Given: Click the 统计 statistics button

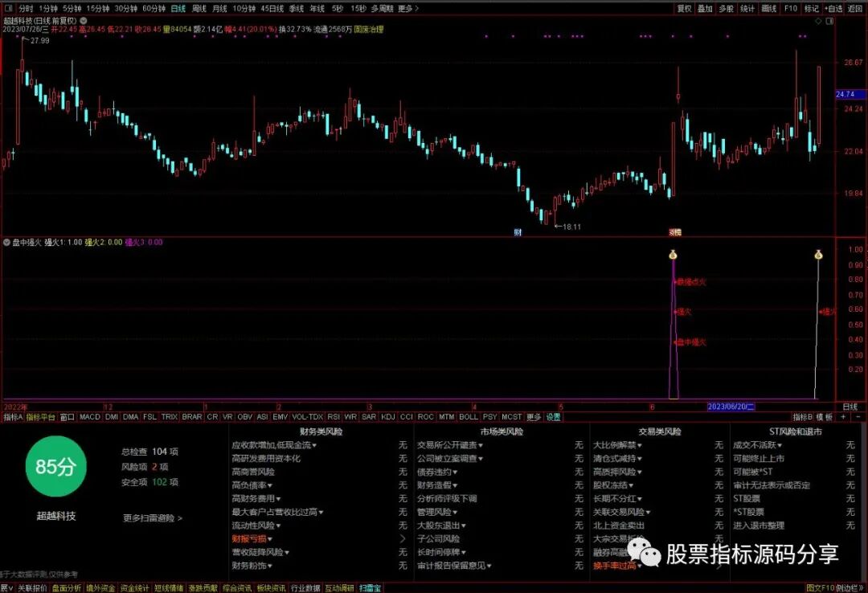Looking at the screenshot, I should [747, 8].
